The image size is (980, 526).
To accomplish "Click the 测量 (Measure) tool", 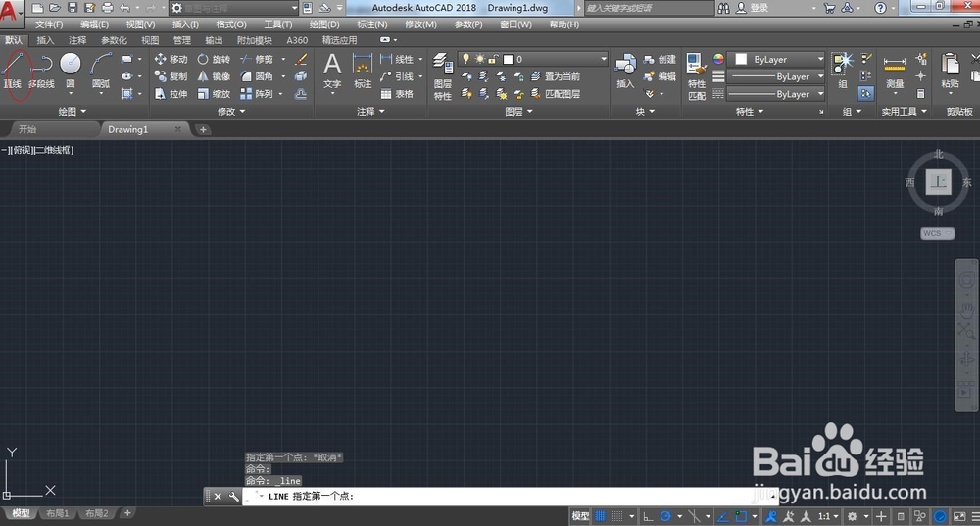I will pyautogui.click(x=895, y=72).
